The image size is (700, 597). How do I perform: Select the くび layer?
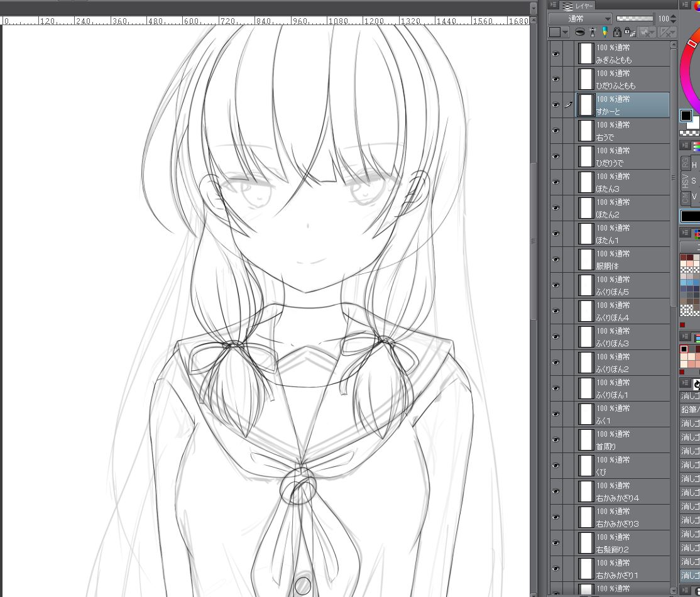pos(623,466)
